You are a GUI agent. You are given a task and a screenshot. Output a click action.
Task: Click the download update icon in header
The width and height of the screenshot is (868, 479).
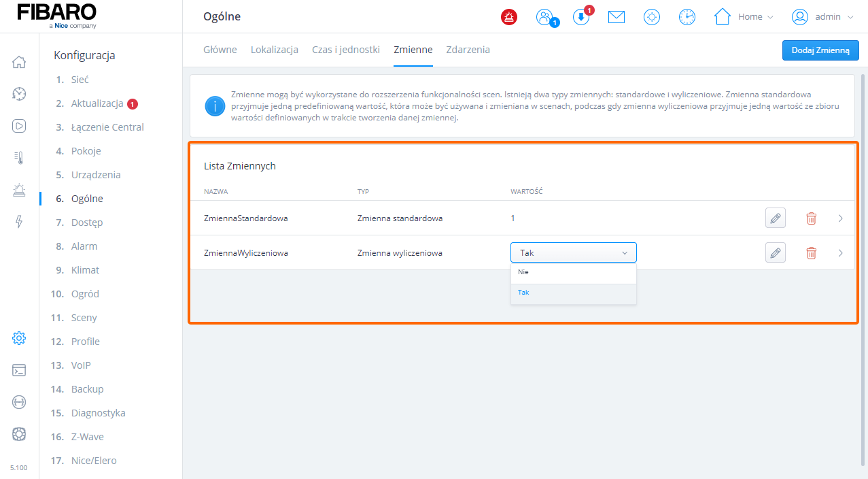(581, 17)
